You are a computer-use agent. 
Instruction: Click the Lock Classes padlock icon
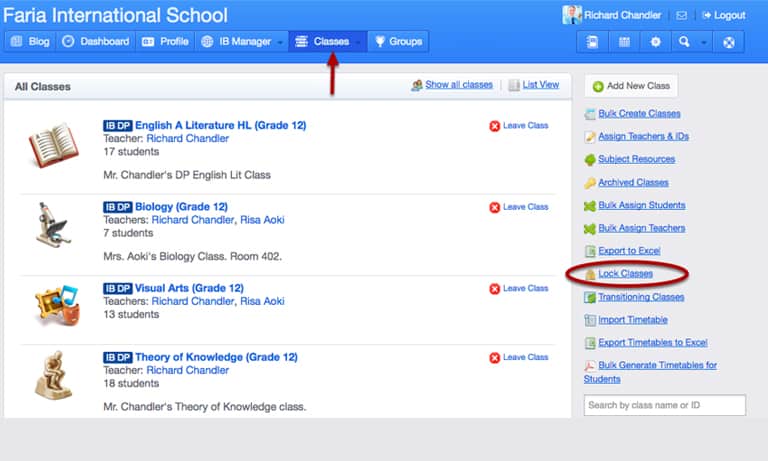coord(590,274)
